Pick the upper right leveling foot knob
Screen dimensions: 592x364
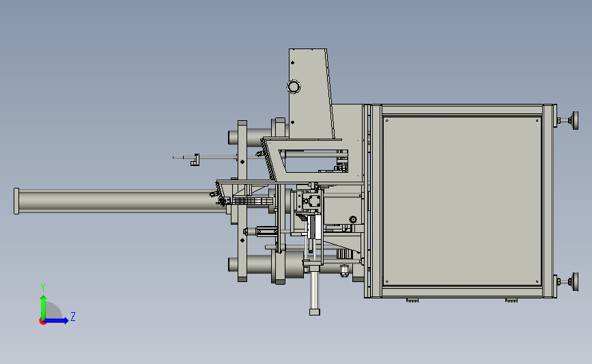pyautogui.click(x=575, y=120)
